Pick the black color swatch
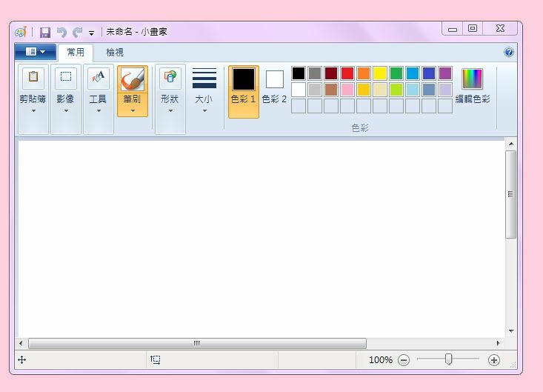543x392 pixels. pos(299,73)
